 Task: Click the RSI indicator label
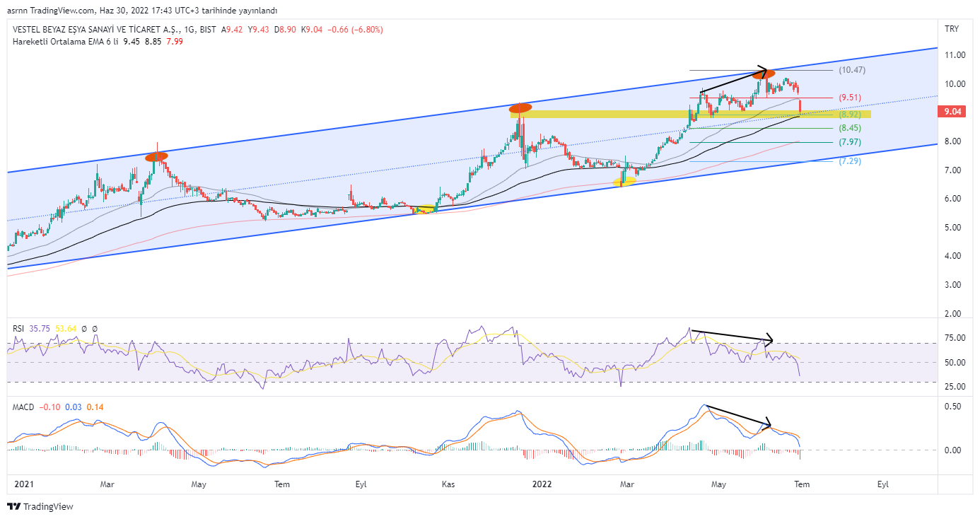[x=19, y=329]
